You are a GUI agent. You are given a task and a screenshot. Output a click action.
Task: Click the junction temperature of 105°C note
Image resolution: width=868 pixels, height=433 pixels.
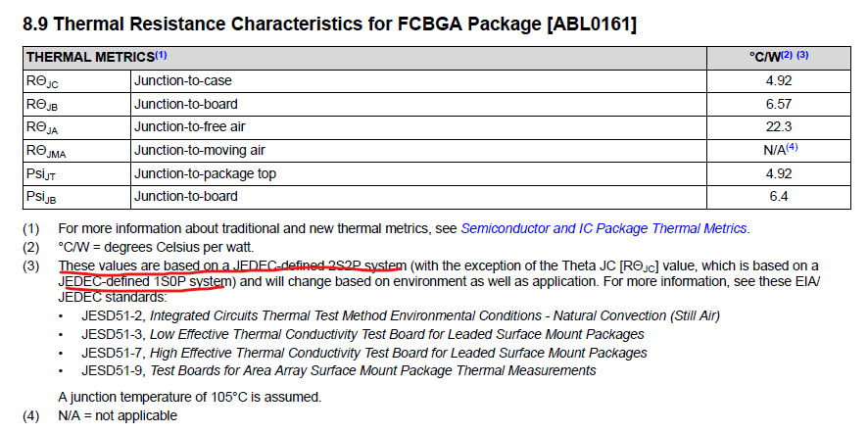[x=190, y=397]
